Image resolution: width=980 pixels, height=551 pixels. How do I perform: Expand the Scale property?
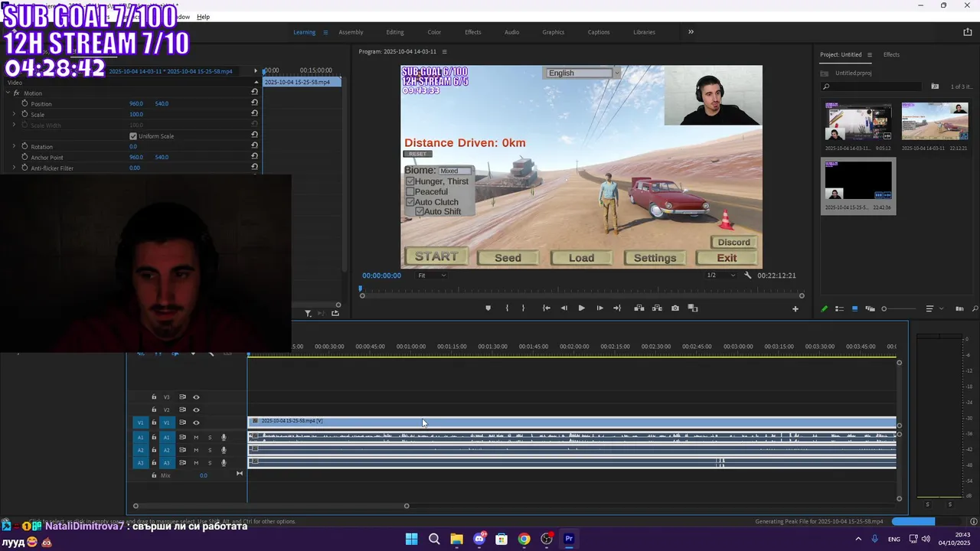click(14, 114)
